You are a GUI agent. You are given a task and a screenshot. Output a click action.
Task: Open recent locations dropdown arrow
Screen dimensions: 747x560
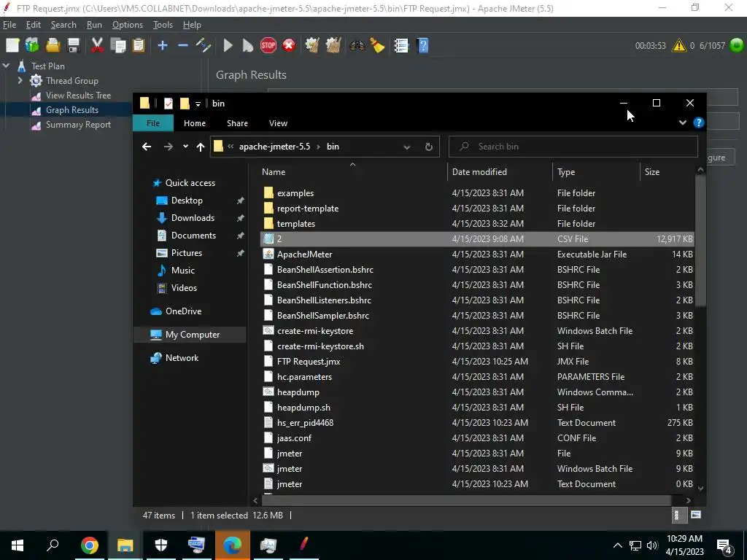(185, 147)
